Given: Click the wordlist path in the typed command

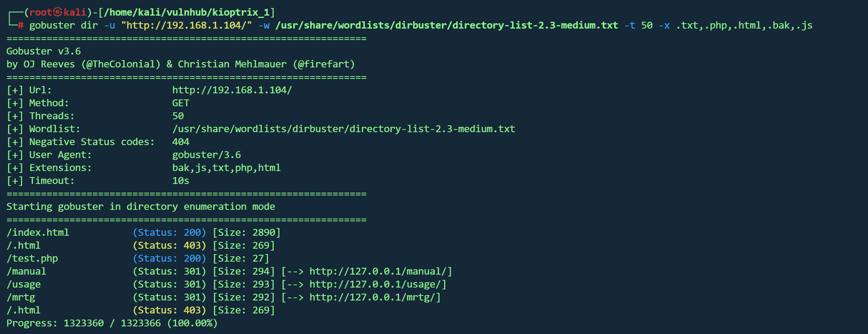Looking at the screenshot, I should coord(446,25).
